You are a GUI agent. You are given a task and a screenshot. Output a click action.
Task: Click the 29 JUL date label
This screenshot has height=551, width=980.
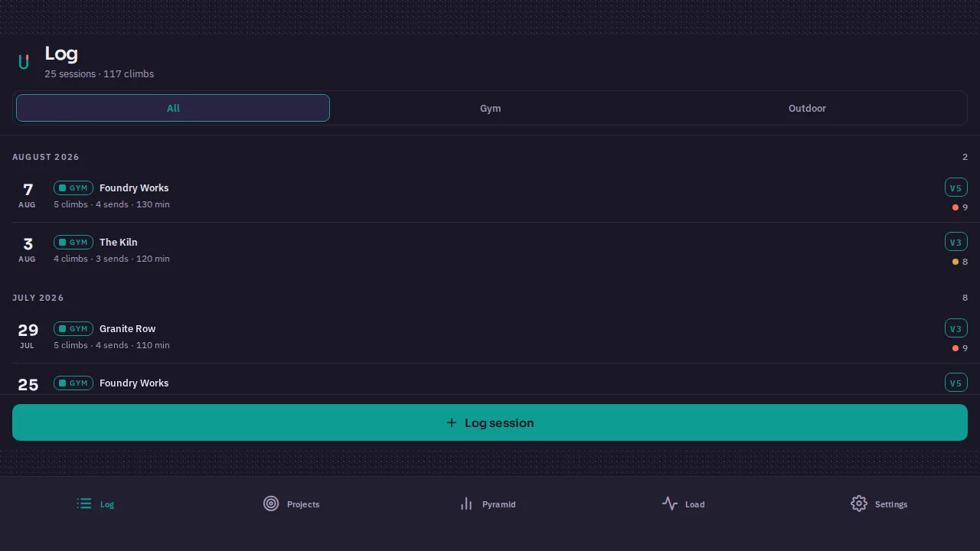(28, 336)
